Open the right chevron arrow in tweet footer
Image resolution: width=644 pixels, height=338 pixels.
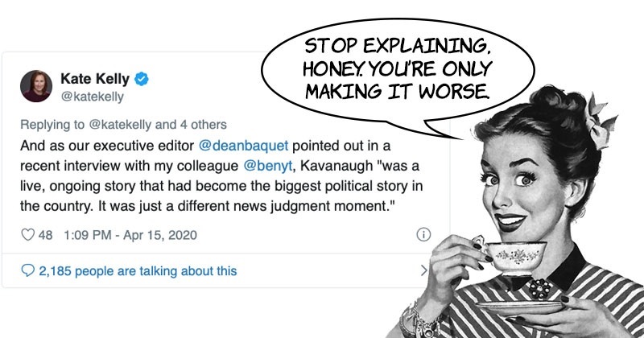[x=424, y=270]
